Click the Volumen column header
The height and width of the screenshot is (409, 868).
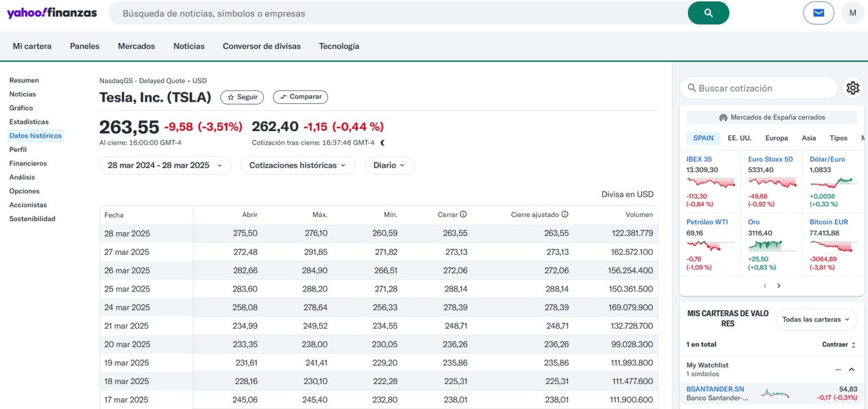tap(639, 215)
